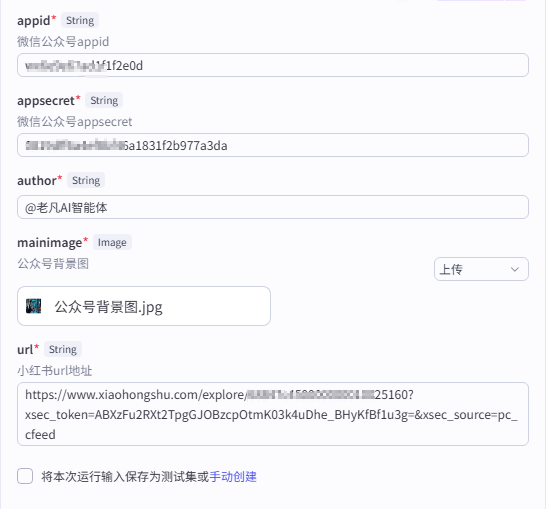Image resolution: width=546 pixels, height=509 pixels.
Task: Click the 公众号背景图 description under mainimage
Action: pyautogui.click(x=53, y=264)
